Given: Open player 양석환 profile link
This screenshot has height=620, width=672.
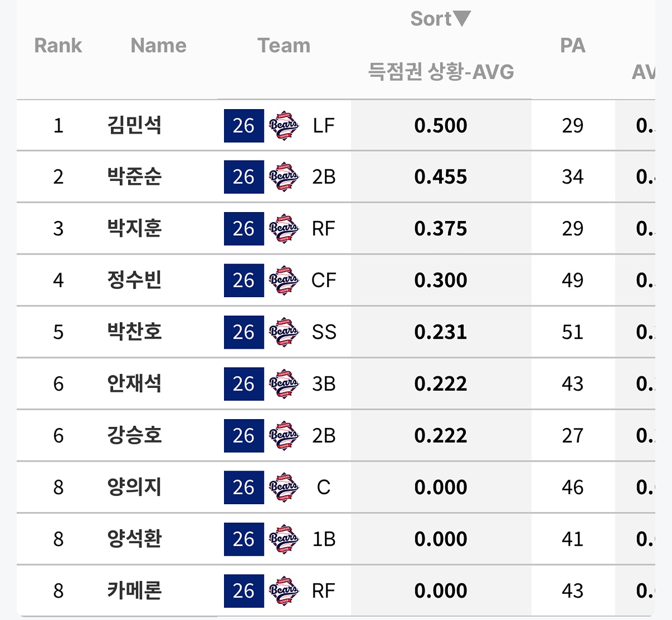Looking at the screenshot, I should (x=134, y=539).
